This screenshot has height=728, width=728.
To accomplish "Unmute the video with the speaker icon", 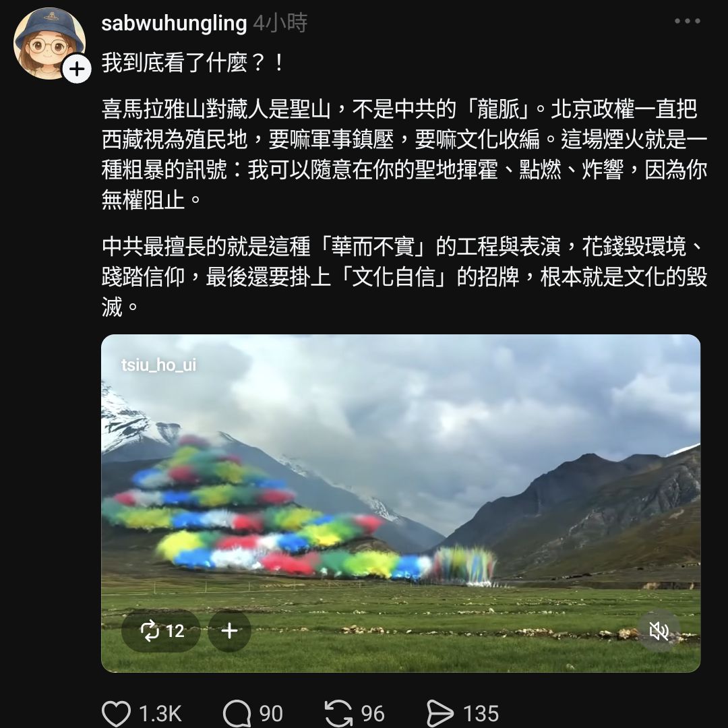I will [x=659, y=631].
